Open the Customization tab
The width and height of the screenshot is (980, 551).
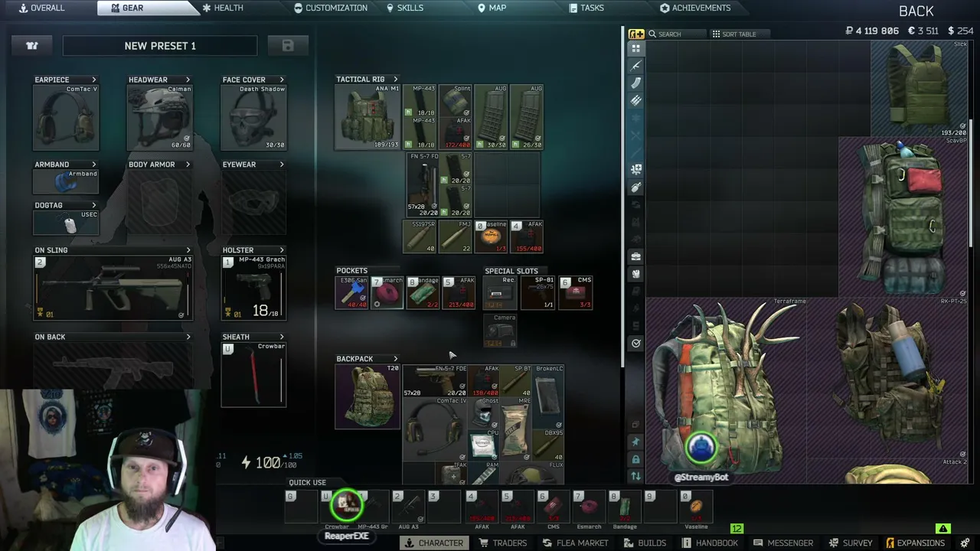331,8
